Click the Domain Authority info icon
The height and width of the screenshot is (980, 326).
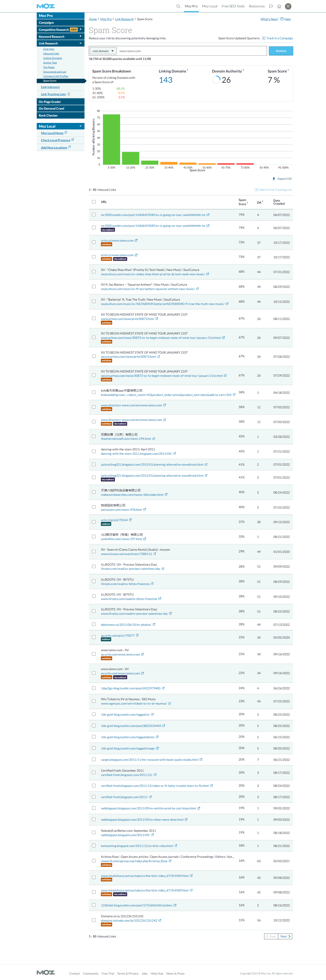click(243, 70)
